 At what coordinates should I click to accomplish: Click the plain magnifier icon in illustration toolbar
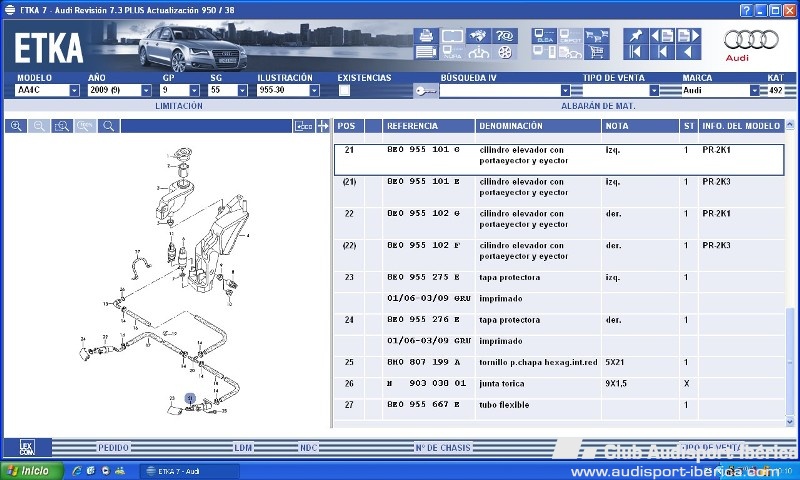click(109, 126)
